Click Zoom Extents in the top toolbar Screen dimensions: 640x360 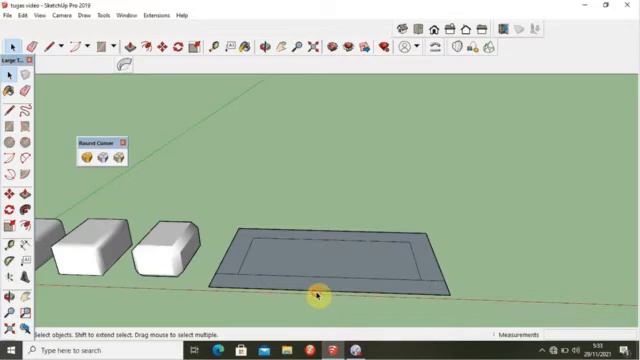point(313,47)
